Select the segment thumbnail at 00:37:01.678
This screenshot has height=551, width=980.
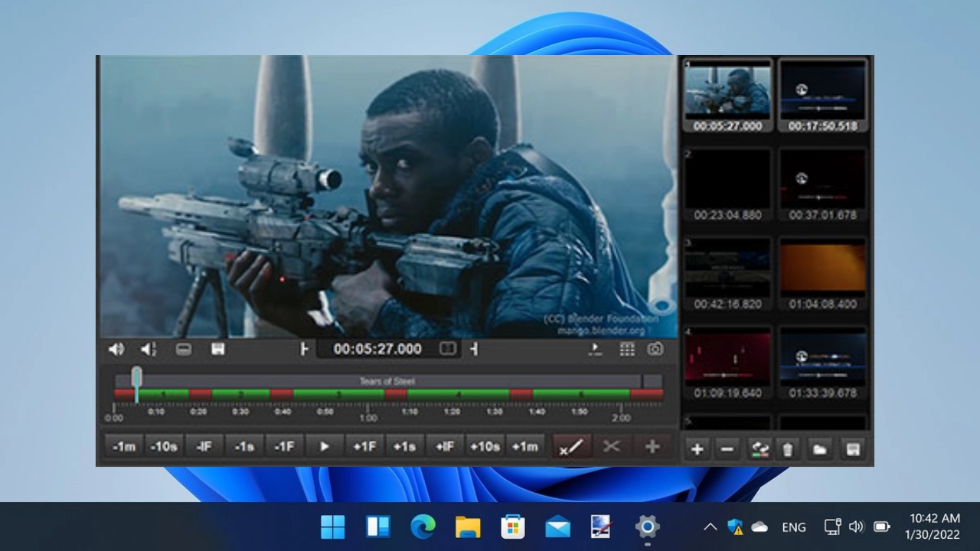coord(823,185)
